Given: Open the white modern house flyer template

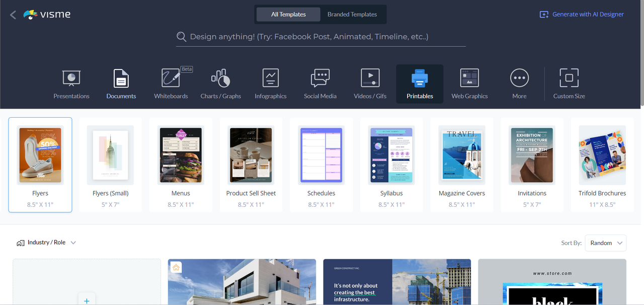Looking at the screenshot, I should 242,282.
